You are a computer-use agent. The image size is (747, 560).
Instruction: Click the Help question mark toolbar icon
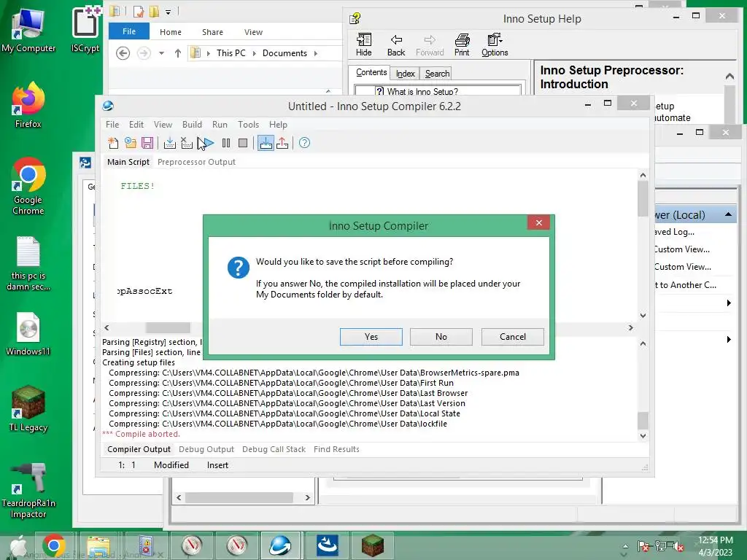(304, 143)
